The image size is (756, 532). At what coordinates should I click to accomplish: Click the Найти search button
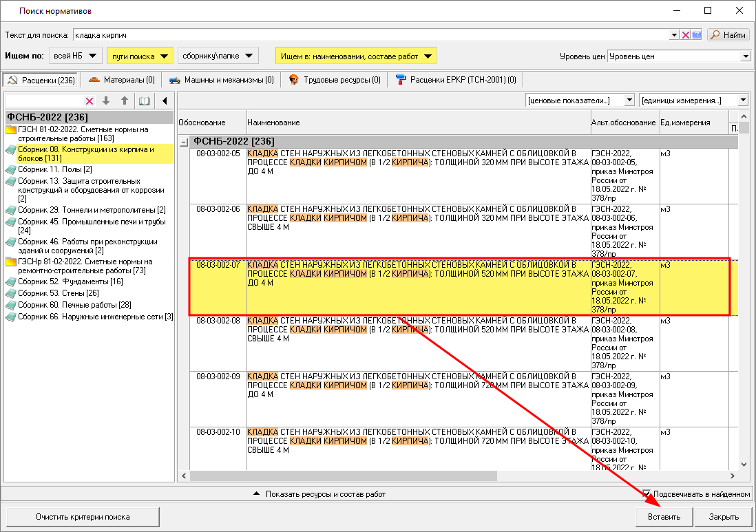coord(728,35)
